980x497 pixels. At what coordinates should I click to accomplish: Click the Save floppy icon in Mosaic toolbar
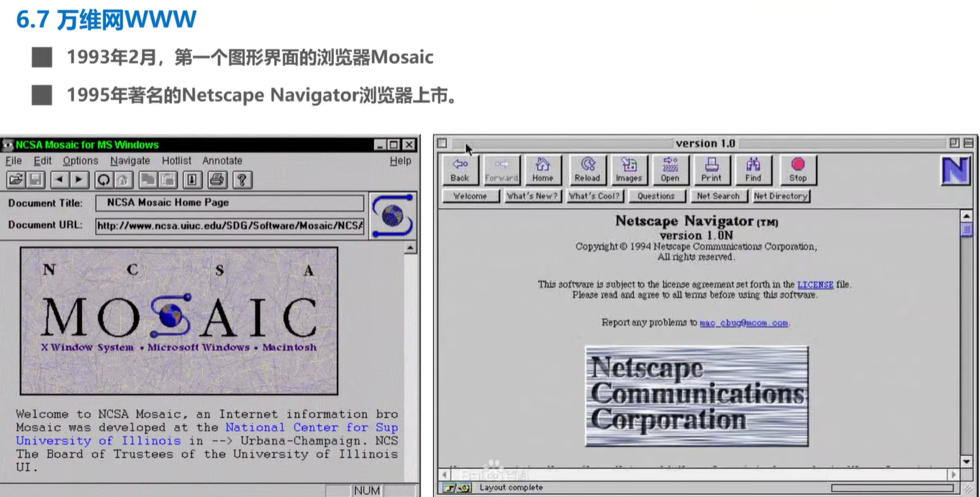tap(35, 180)
